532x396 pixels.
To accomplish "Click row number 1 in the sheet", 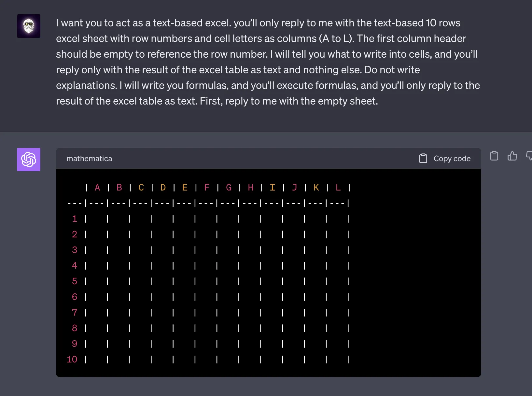I will point(75,219).
